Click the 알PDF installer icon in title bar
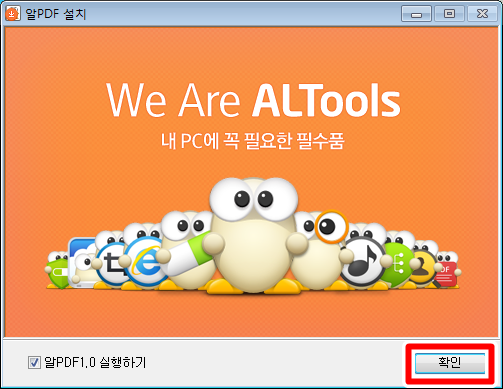Viewport: 503px width, 389px height. tap(13, 14)
